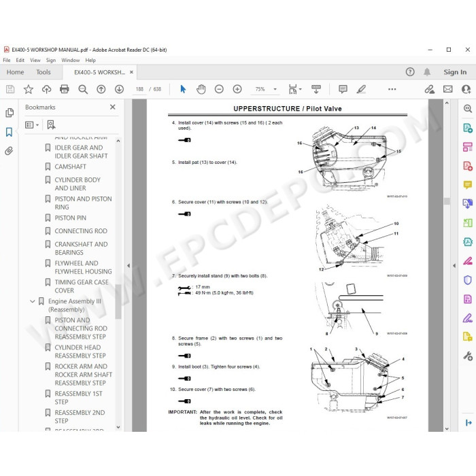Open CYLINDER HEAD REASSEMBLY STEP bookmark
This screenshot has height=476, width=476.
tap(80, 352)
